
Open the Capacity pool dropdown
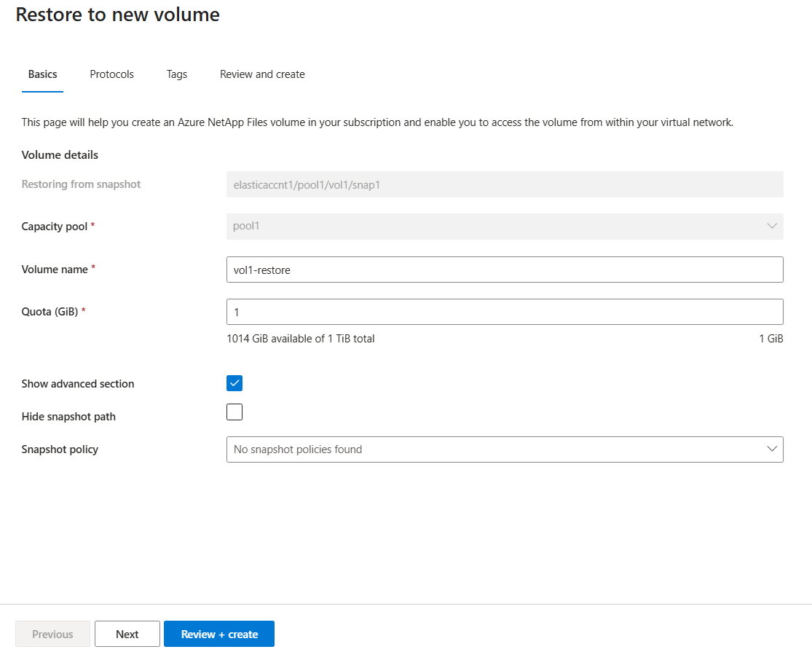[505, 227]
